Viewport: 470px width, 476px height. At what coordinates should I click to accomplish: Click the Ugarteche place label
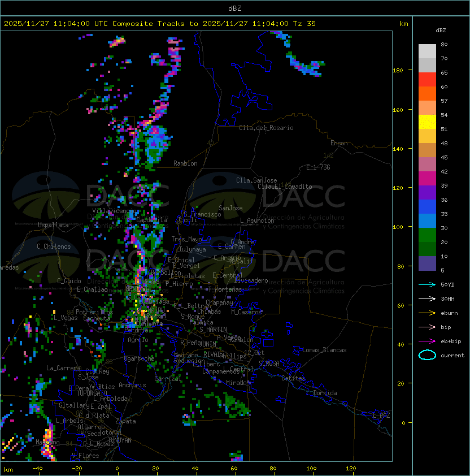[x=140, y=359]
